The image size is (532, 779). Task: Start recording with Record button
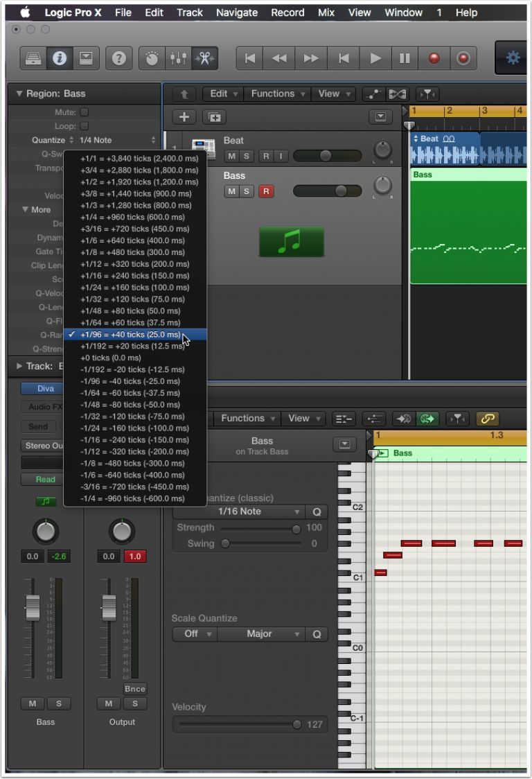tap(434, 59)
